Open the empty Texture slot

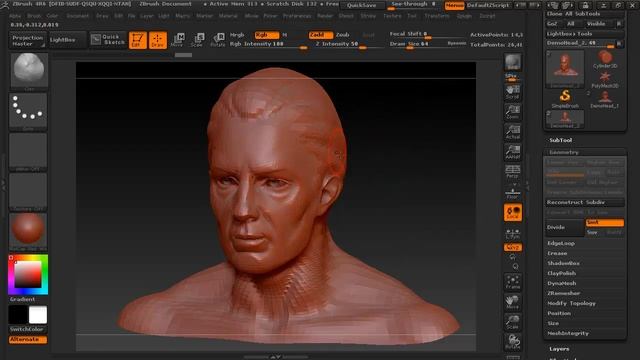[28, 191]
